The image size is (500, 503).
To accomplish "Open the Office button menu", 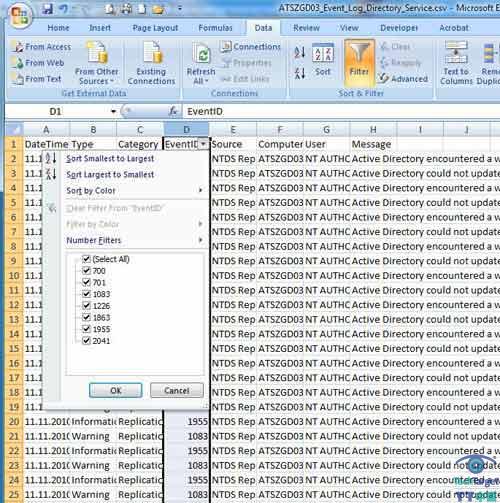I will [19, 15].
